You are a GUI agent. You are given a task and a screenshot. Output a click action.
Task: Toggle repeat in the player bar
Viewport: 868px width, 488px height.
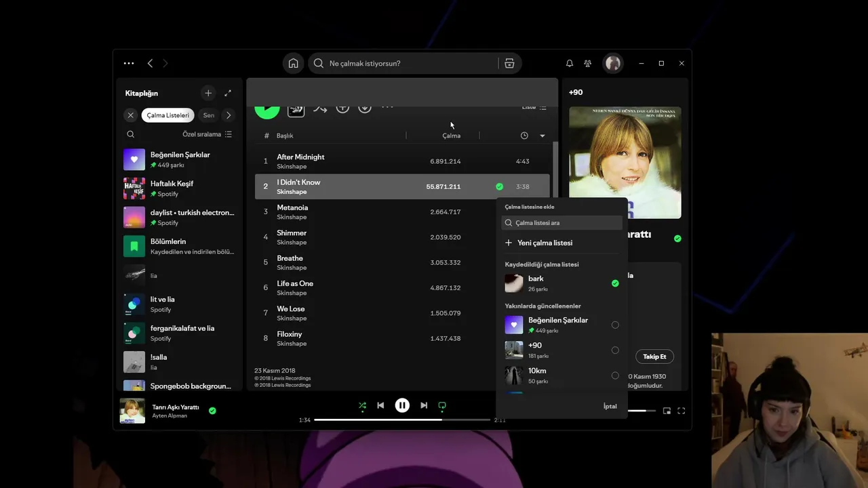tap(442, 405)
